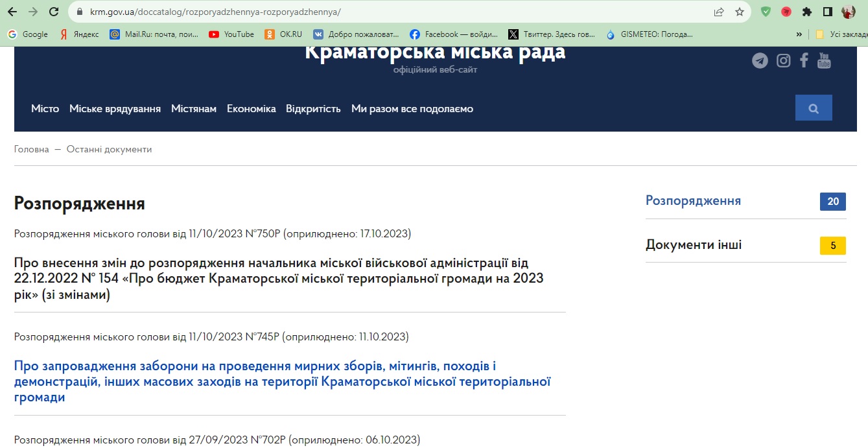Select 'Економіка' in the navigation menu
The image size is (868, 448).
251,109
